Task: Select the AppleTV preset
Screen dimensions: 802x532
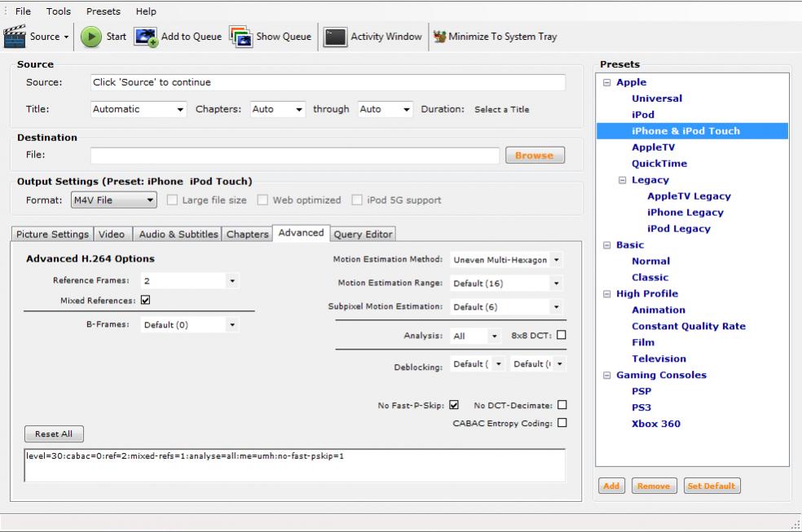Action: (653, 147)
